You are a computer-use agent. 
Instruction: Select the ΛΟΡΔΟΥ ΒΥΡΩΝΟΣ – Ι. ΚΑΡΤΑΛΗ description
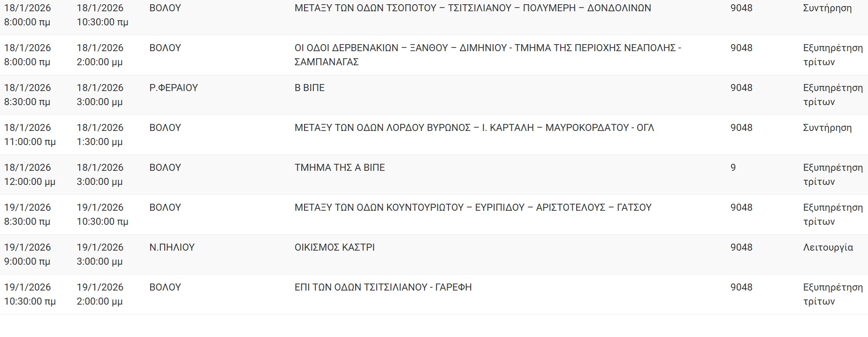(x=474, y=128)
